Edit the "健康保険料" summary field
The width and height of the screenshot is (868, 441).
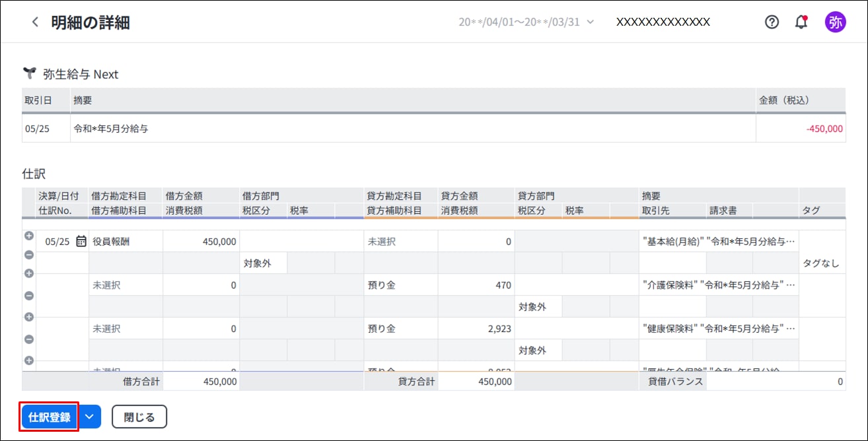[719, 329]
